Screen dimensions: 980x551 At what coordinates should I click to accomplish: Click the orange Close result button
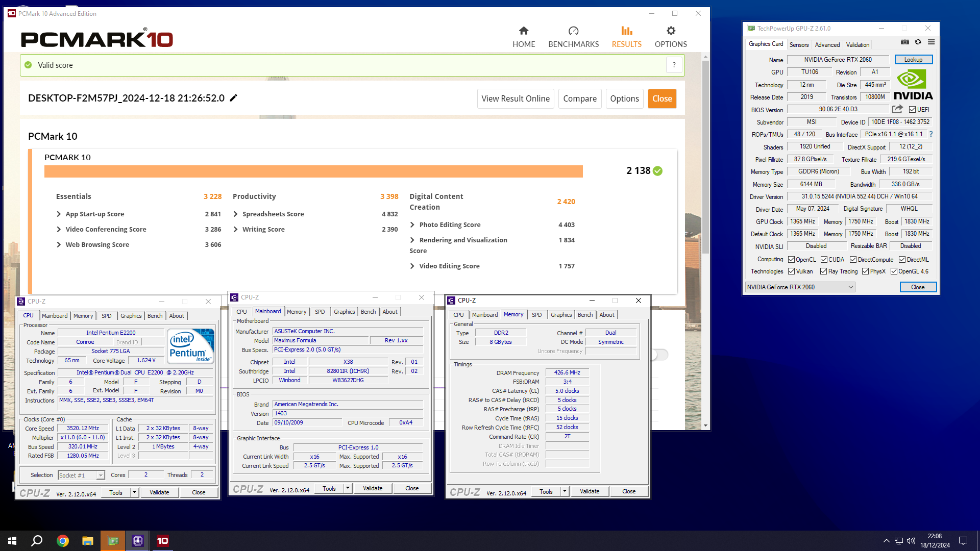[662, 98]
